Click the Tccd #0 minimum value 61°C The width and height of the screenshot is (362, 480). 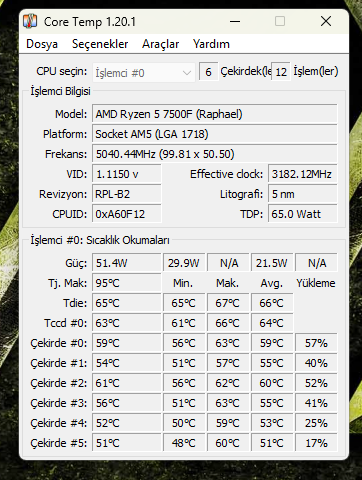184,323
